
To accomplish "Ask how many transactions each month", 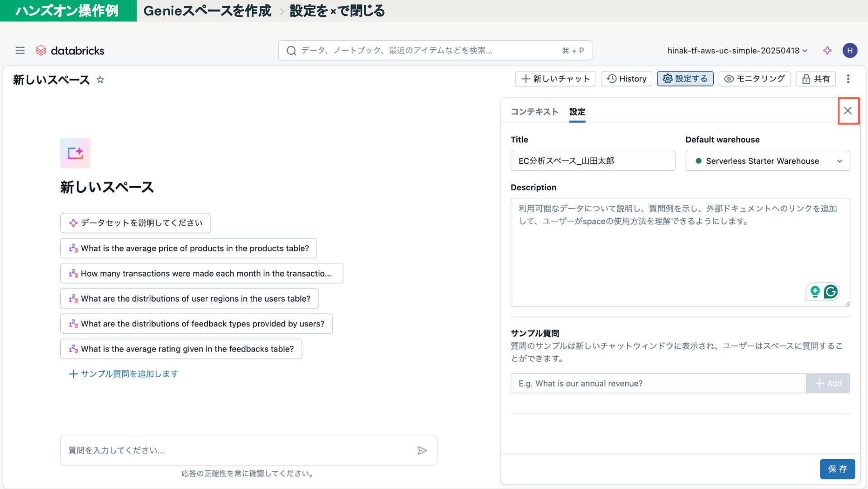I will click(201, 273).
